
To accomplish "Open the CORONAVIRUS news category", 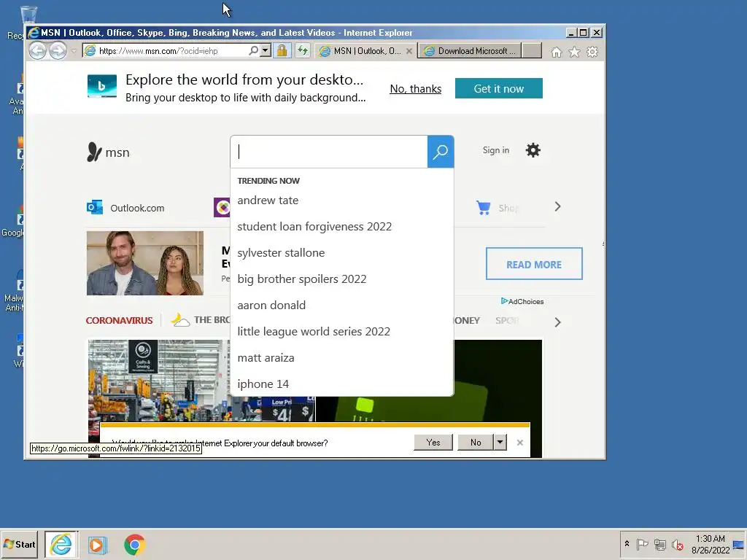I will click(x=119, y=321).
